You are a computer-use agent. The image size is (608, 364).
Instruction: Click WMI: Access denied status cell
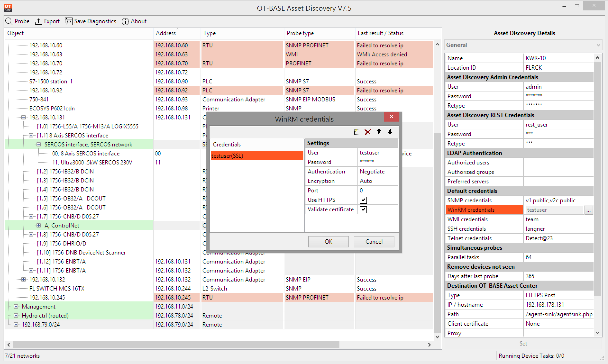(394, 54)
